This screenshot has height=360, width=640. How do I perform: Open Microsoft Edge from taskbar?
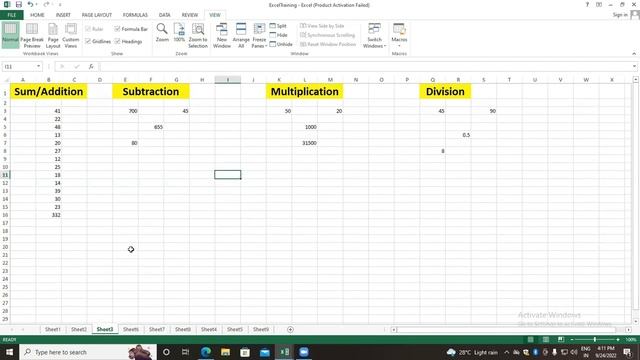tap(206, 352)
